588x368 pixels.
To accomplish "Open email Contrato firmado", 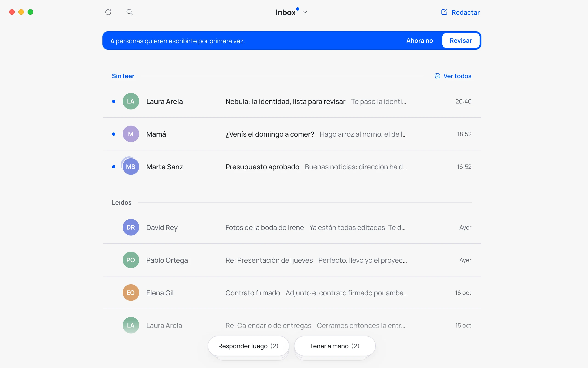I will [292, 293].
